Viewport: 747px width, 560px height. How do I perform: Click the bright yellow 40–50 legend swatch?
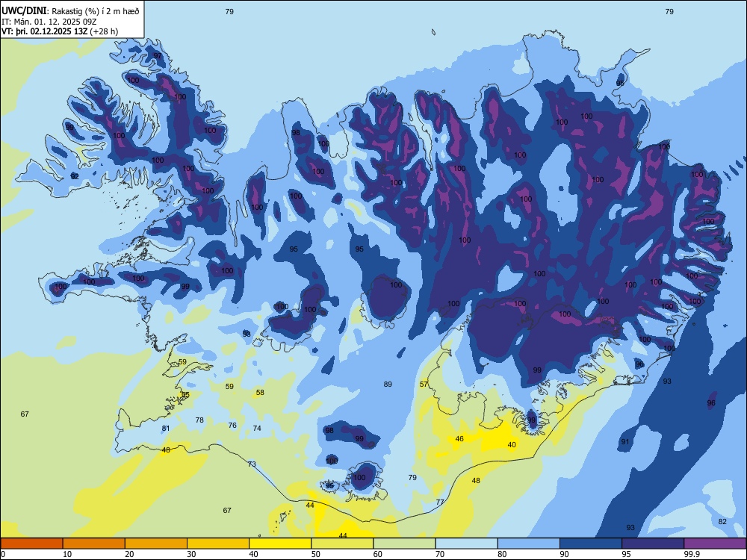(x=280, y=544)
